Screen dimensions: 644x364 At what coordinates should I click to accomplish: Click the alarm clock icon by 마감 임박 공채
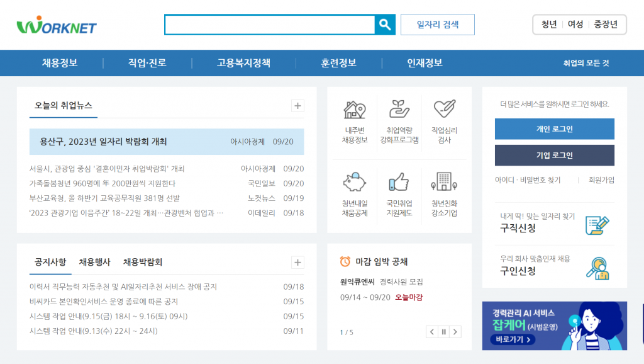[345, 261]
